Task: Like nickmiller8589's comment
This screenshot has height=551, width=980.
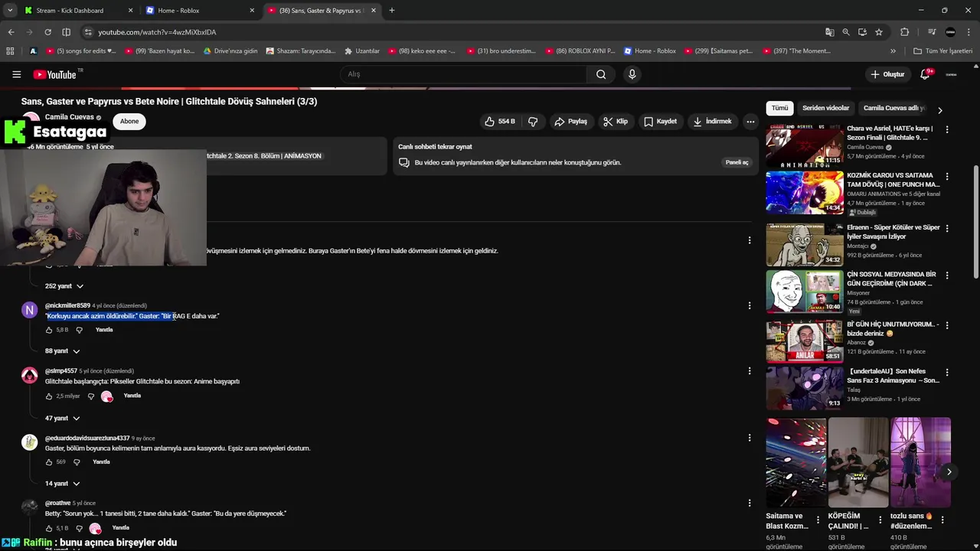Action: pyautogui.click(x=49, y=330)
